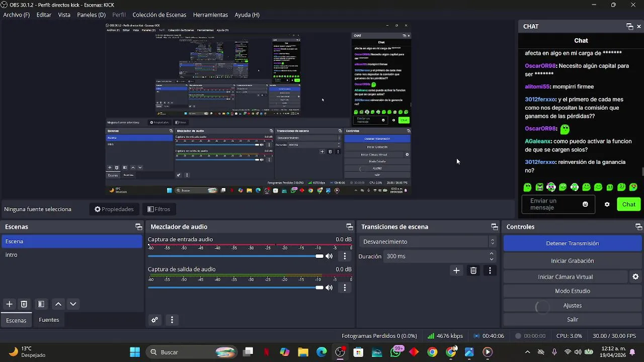Adjust Captura de salida audio volume slider
Image resolution: width=644 pixels, height=362 pixels.
(x=235, y=288)
